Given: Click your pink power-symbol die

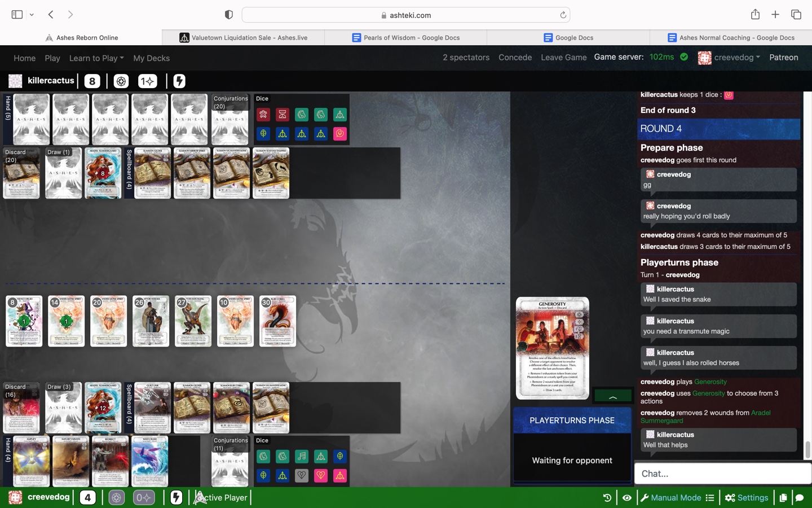Looking at the screenshot, I should pos(340,475).
